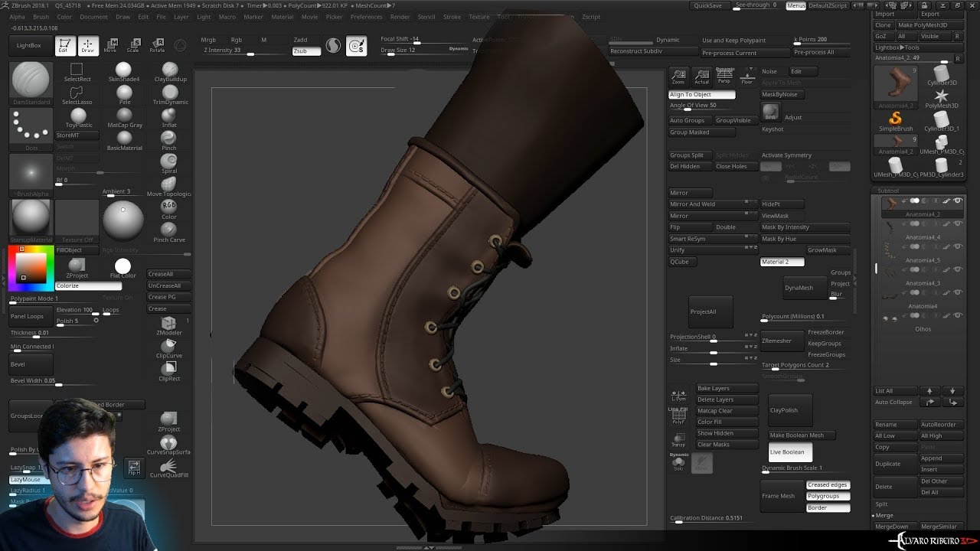This screenshot has height=551, width=980.
Task: Click the Mirror And Weld button
Action: click(712, 204)
